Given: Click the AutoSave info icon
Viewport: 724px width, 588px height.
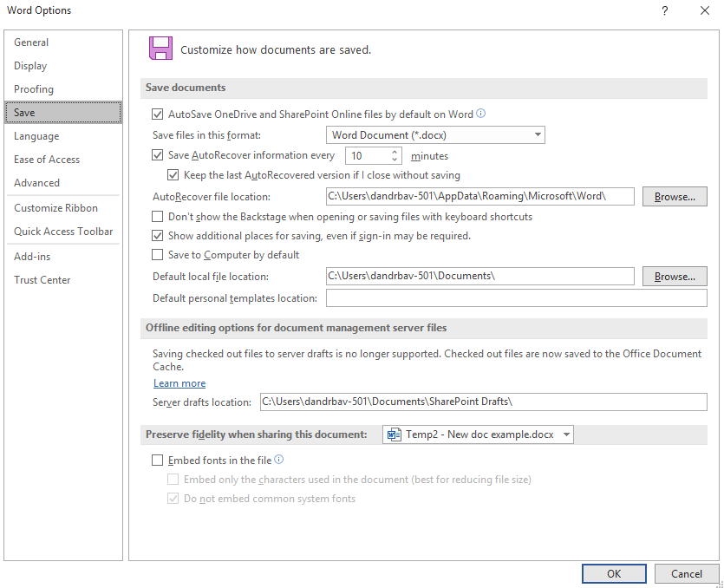Looking at the screenshot, I should tap(480, 114).
